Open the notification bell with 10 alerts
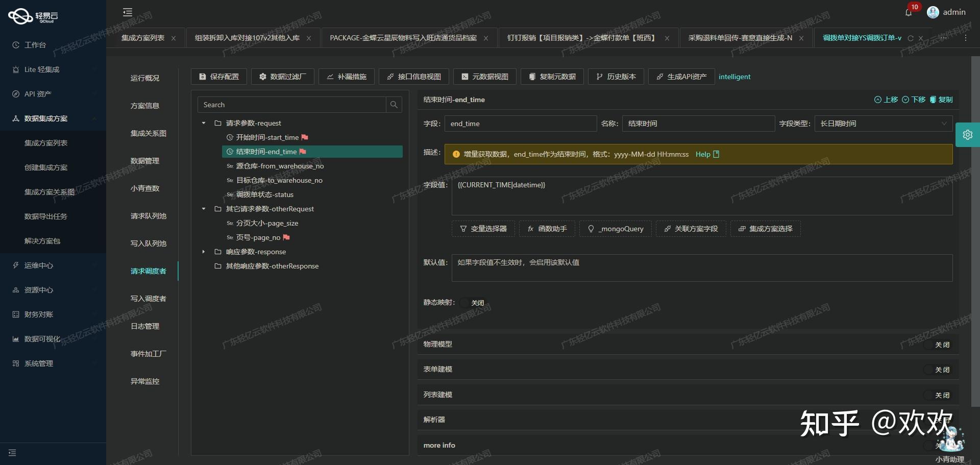The width and height of the screenshot is (980, 465). (x=909, y=12)
